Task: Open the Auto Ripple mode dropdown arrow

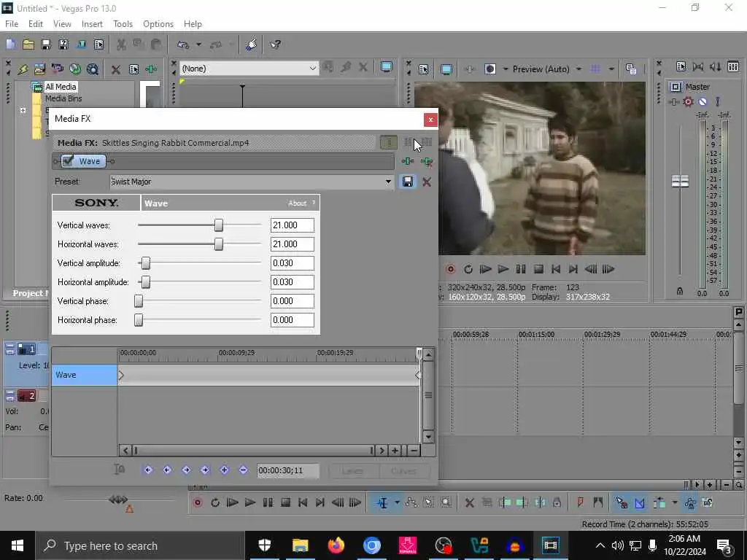Action: point(675,502)
